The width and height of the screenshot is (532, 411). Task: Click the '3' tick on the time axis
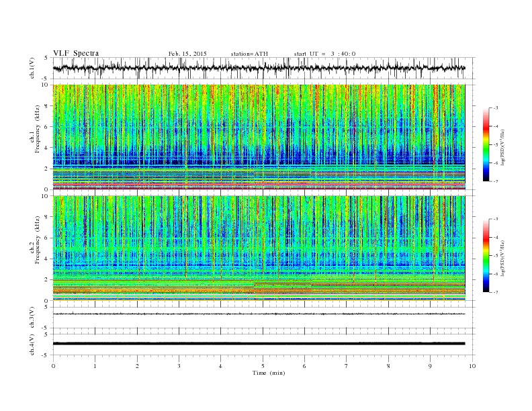tap(179, 366)
